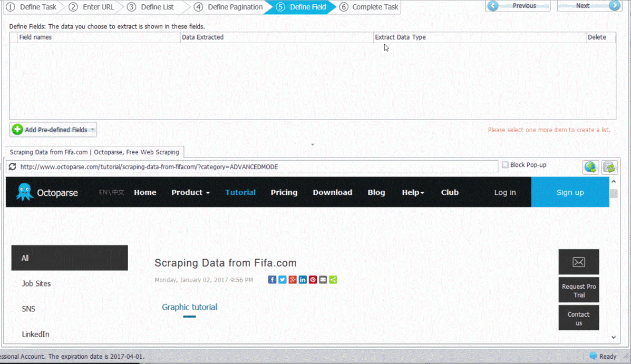Image resolution: width=631 pixels, height=364 pixels.
Task: Click the Delete column header
Action: click(x=601, y=37)
